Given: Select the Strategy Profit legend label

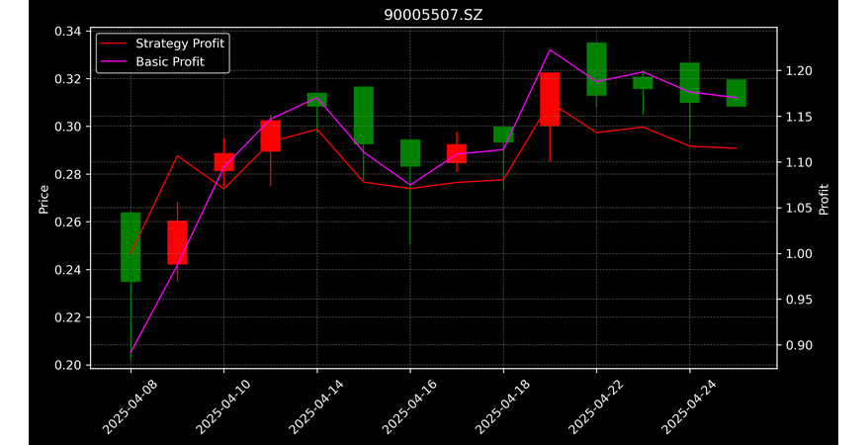Looking at the screenshot, I should [x=180, y=44].
